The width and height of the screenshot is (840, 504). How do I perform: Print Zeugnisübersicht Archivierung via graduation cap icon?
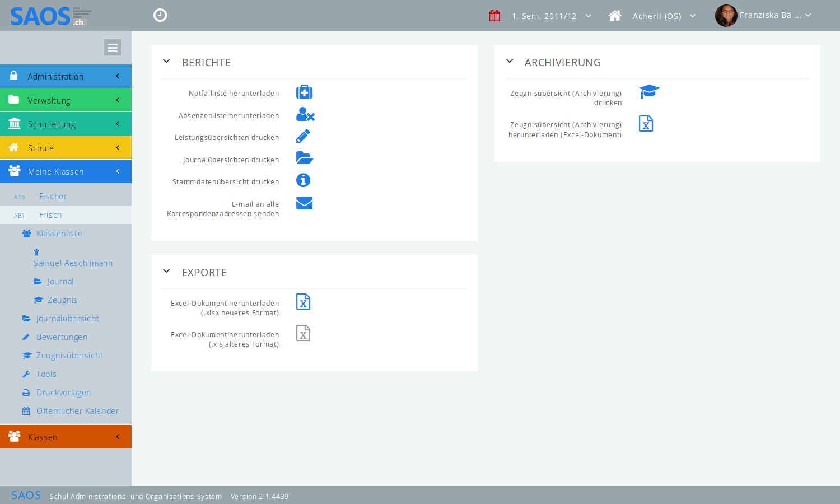(650, 91)
